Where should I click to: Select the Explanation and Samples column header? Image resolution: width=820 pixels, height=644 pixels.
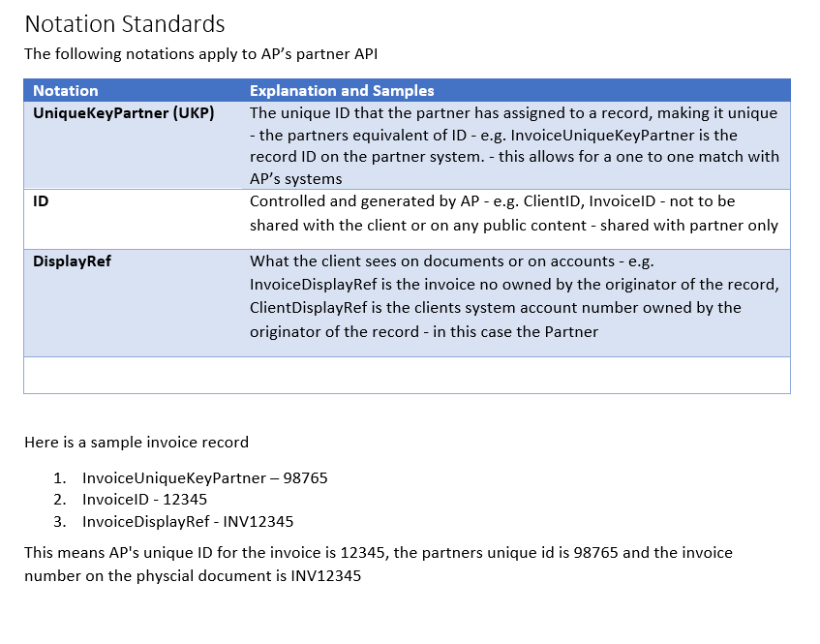[342, 90]
